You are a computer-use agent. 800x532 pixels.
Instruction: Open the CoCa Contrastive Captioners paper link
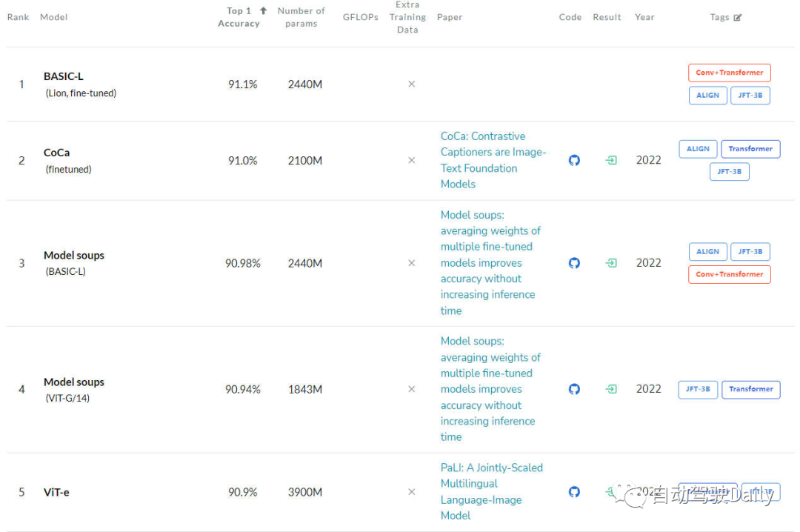[493, 160]
